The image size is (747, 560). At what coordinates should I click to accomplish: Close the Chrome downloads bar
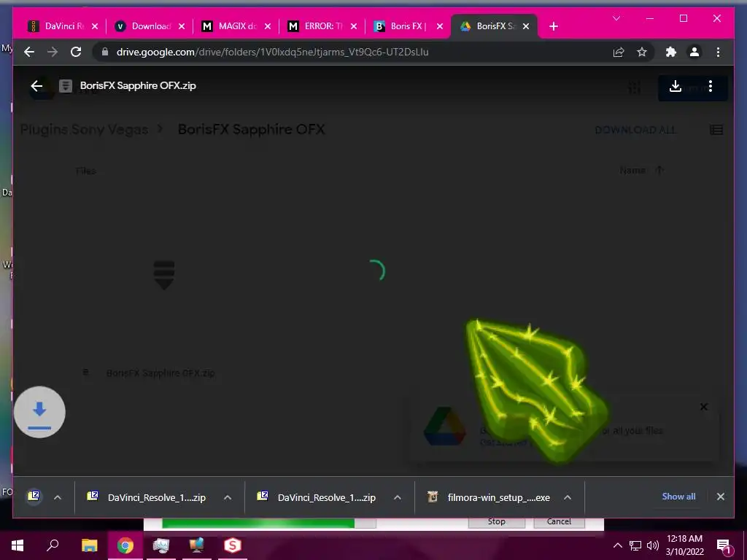coord(720,497)
